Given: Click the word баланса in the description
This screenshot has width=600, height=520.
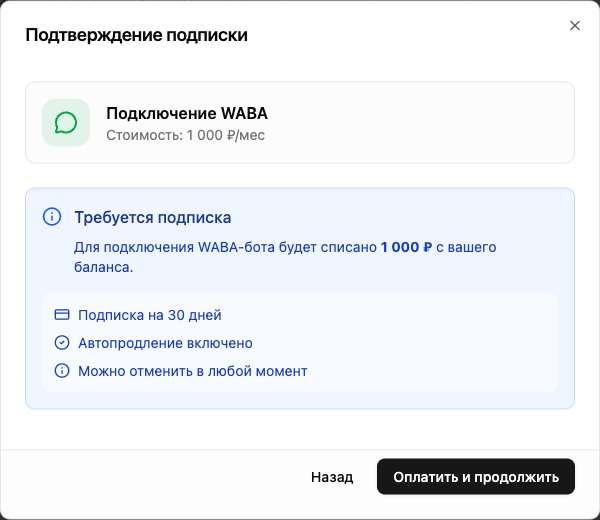Looking at the screenshot, I should [102, 267].
